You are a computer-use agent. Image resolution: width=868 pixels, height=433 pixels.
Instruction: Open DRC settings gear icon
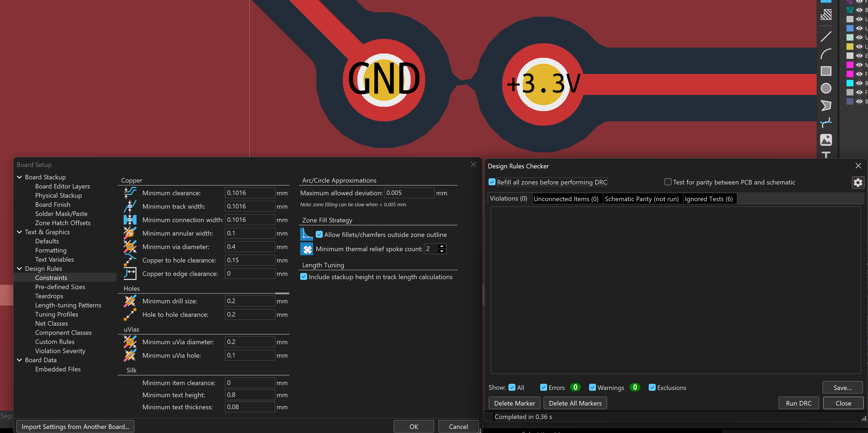click(x=858, y=182)
